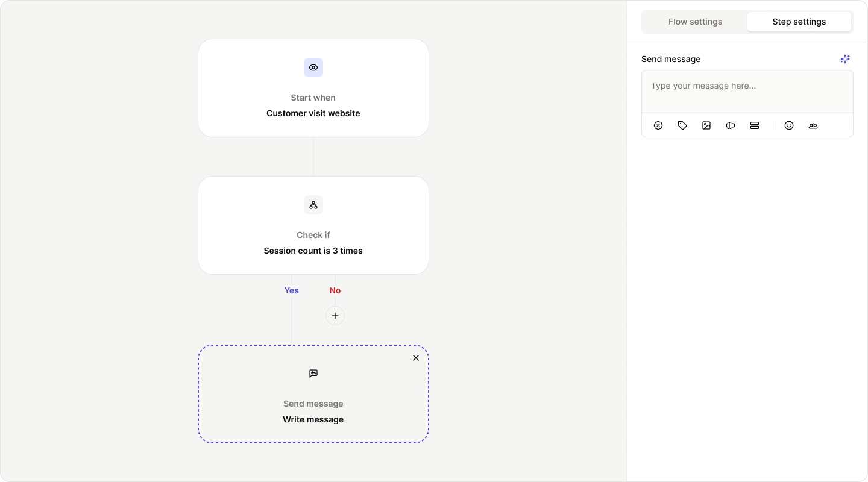Insert a discount into the message
The height and width of the screenshot is (482, 868).
tap(658, 125)
